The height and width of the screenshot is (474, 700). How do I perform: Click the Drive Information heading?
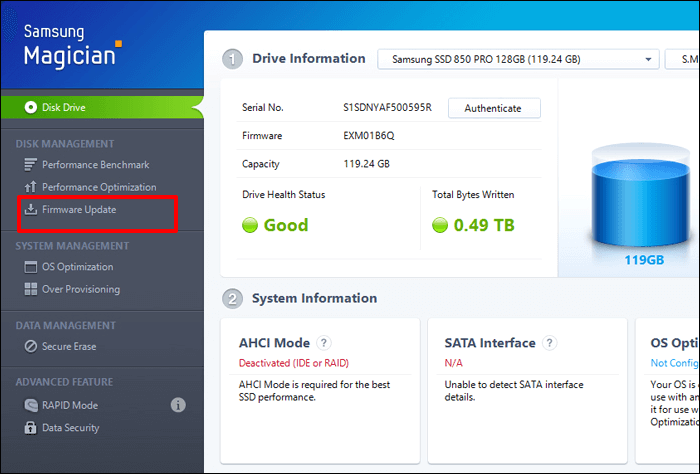pyautogui.click(x=308, y=58)
